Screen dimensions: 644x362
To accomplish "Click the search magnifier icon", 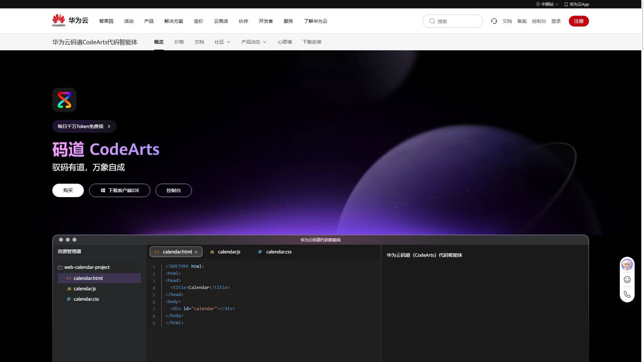I will tap(432, 21).
